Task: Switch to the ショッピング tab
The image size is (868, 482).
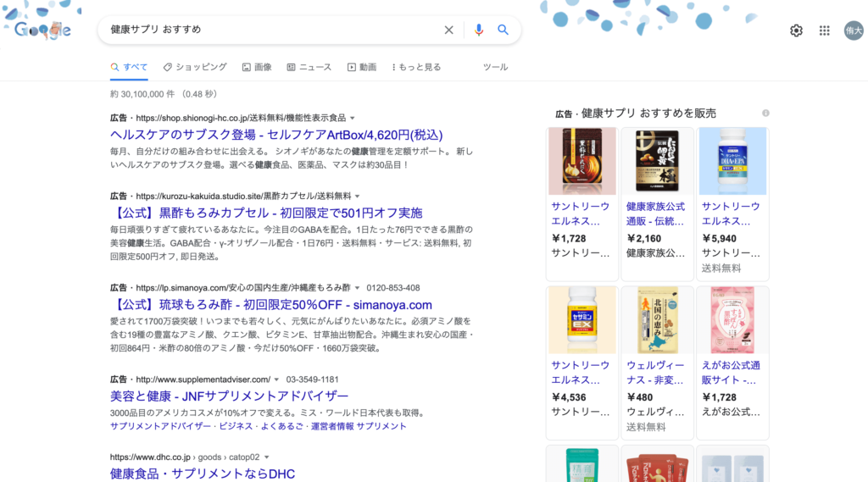Action: pyautogui.click(x=195, y=67)
